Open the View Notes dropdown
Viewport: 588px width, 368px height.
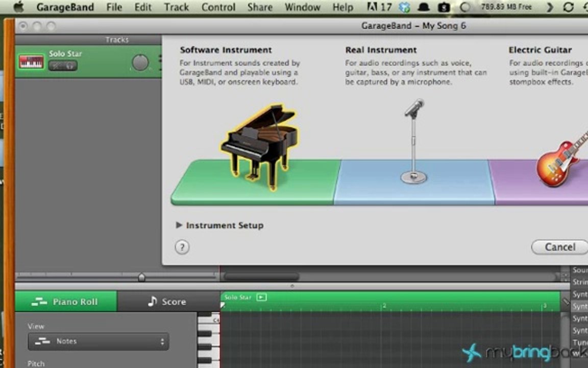pyautogui.click(x=98, y=341)
